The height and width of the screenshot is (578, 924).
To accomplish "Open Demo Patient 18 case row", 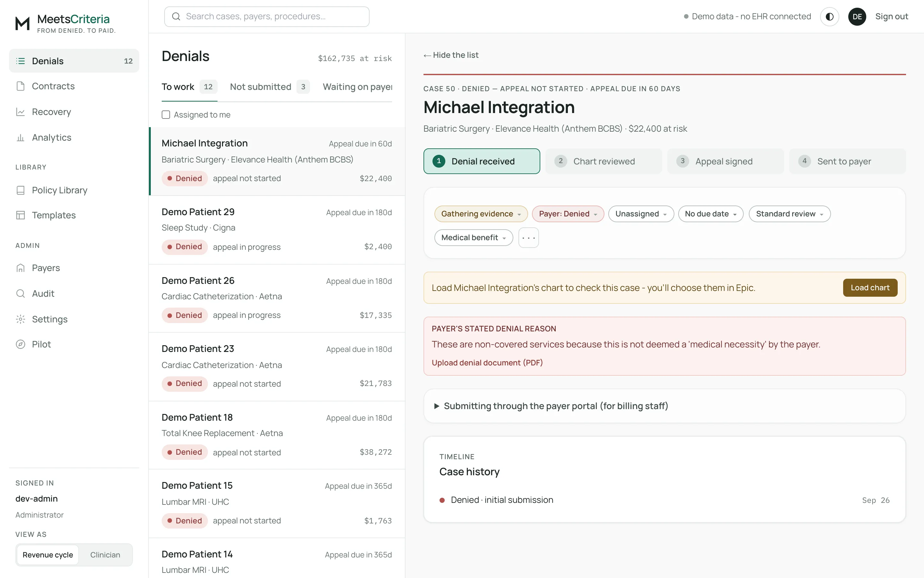I will point(277,435).
